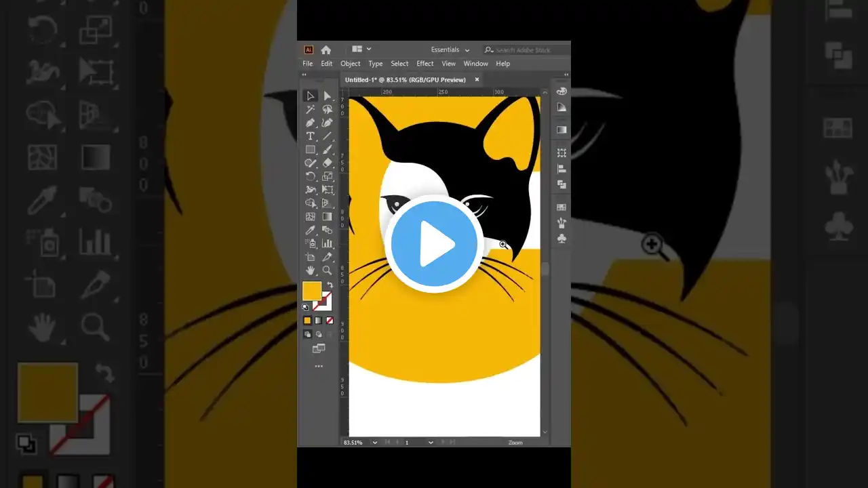Viewport: 868px width, 488px height.
Task: Choose the Free Transform tool
Action: (x=328, y=190)
